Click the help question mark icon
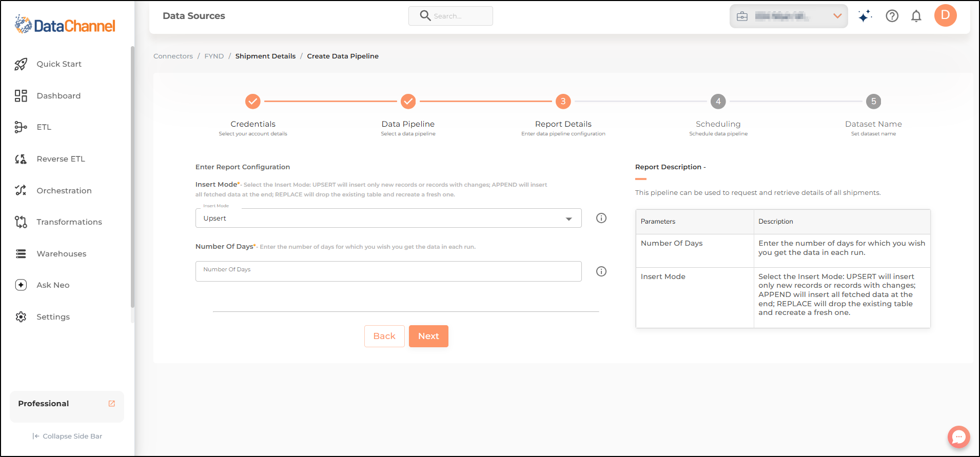Image resolution: width=980 pixels, height=457 pixels. pos(892,16)
